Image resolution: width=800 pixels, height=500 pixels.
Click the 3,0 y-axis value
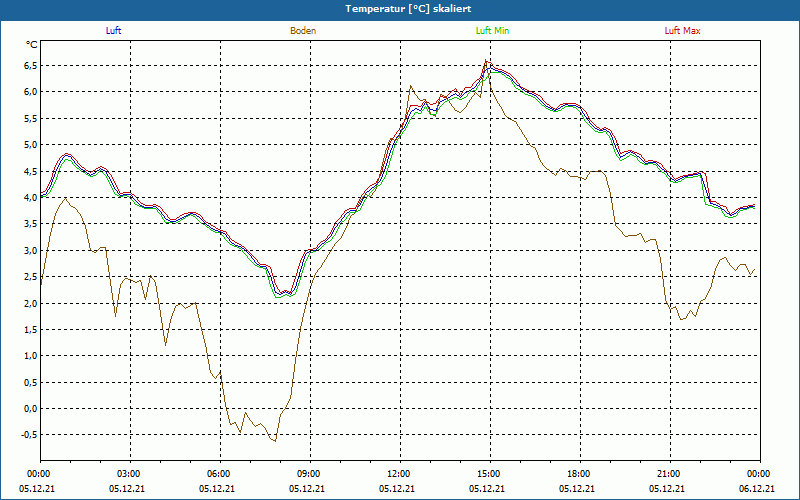tap(30, 250)
